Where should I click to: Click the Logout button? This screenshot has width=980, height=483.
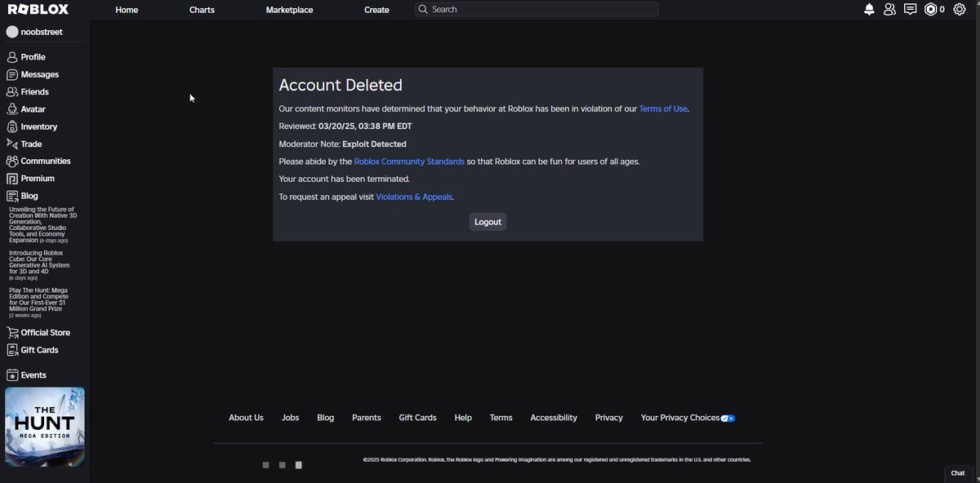click(x=488, y=222)
